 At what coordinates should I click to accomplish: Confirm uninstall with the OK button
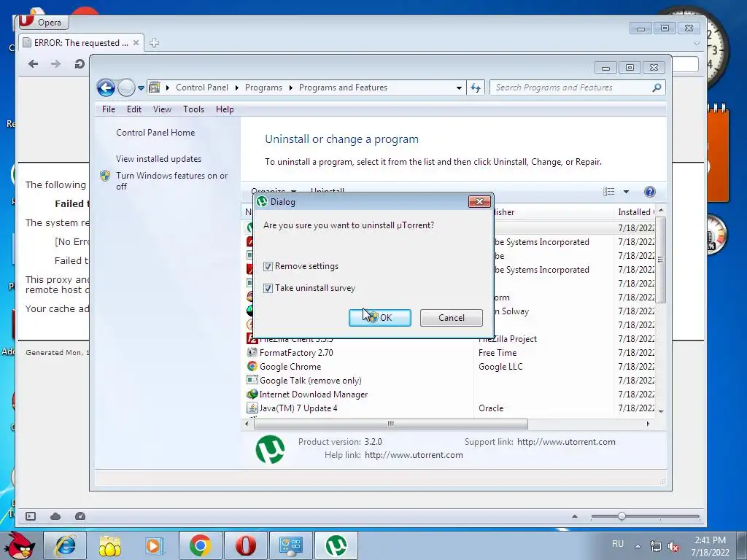pyautogui.click(x=379, y=318)
